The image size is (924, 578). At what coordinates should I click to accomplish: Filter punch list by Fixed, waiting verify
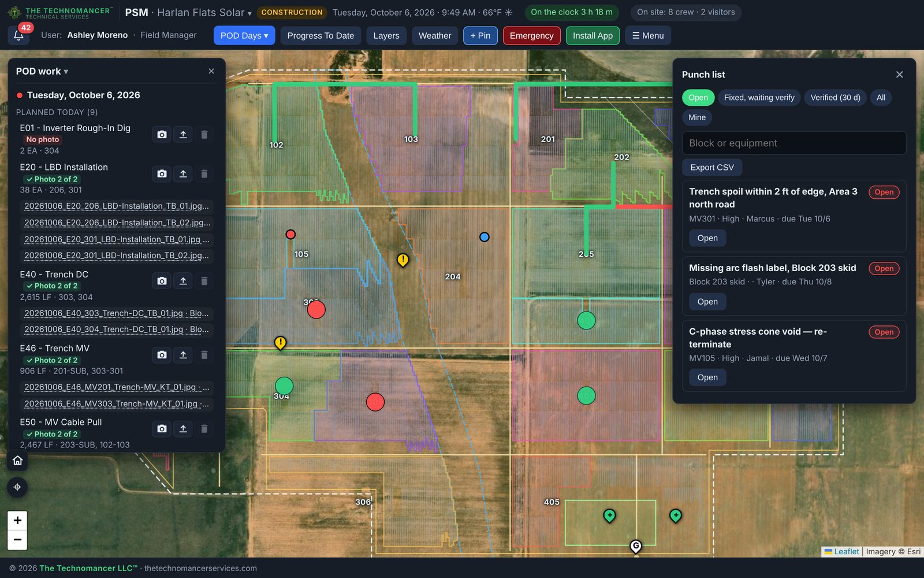(x=759, y=98)
